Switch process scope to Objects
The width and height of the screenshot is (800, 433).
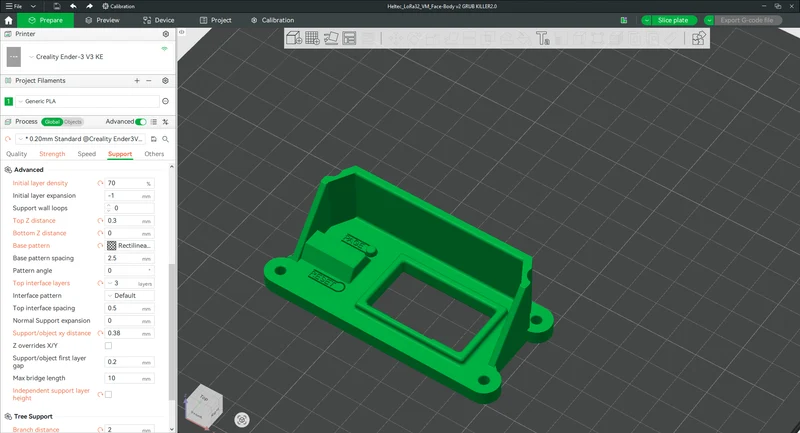72,122
